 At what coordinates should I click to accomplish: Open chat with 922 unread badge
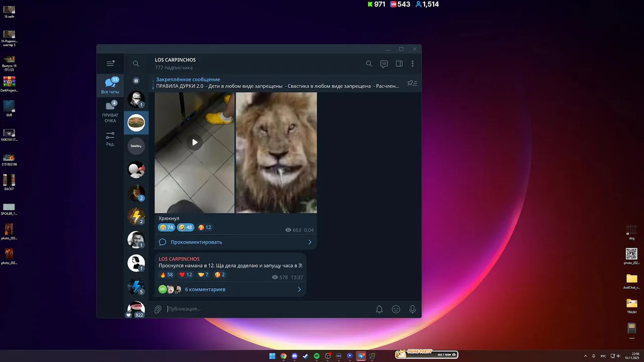[x=136, y=309]
